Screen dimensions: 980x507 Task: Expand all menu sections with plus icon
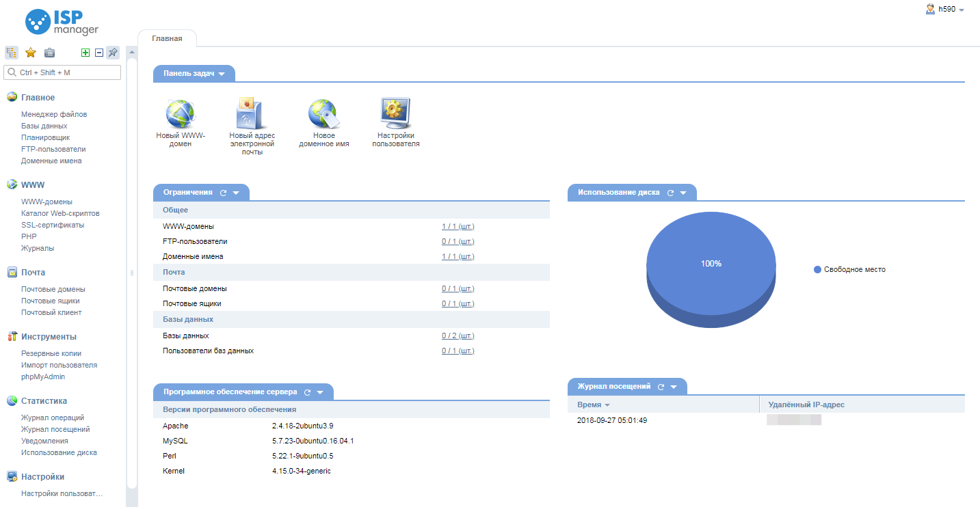(x=85, y=53)
